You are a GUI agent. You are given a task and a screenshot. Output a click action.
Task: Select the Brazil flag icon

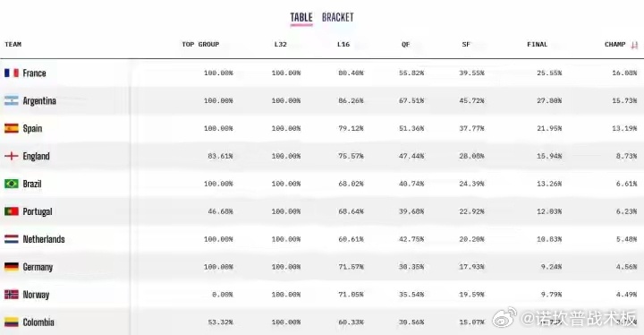12,184
